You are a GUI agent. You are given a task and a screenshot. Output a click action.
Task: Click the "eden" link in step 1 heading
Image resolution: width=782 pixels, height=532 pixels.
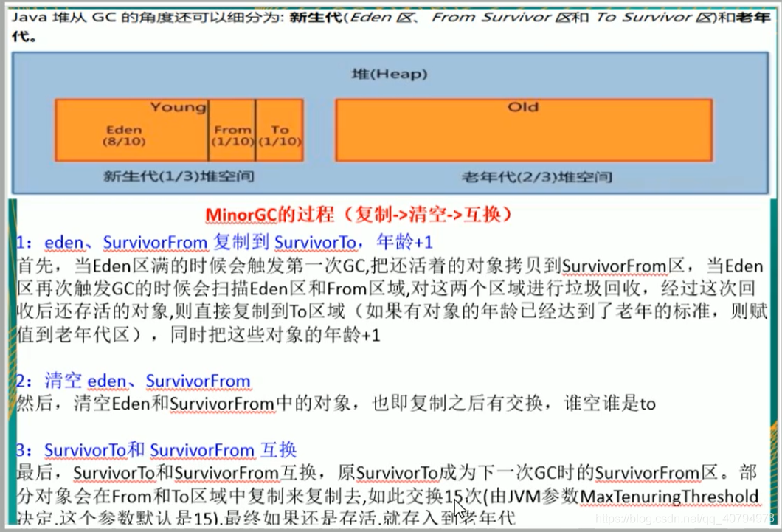pyautogui.click(x=65, y=242)
